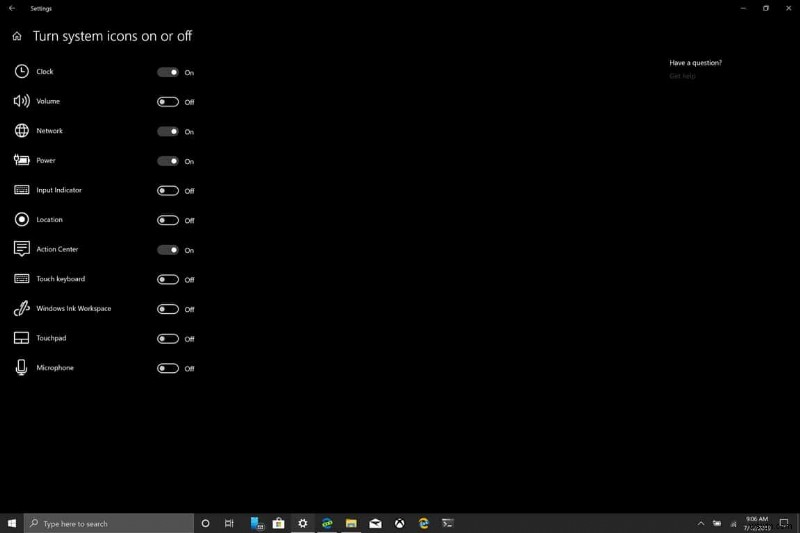Turn off the Clock toggle
Viewport: 800px width, 533px height.
coord(168,72)
